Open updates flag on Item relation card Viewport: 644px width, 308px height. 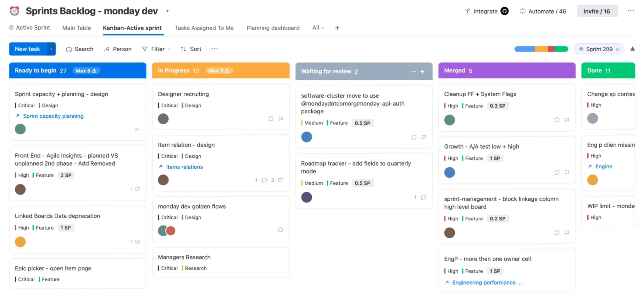(280, 180)
